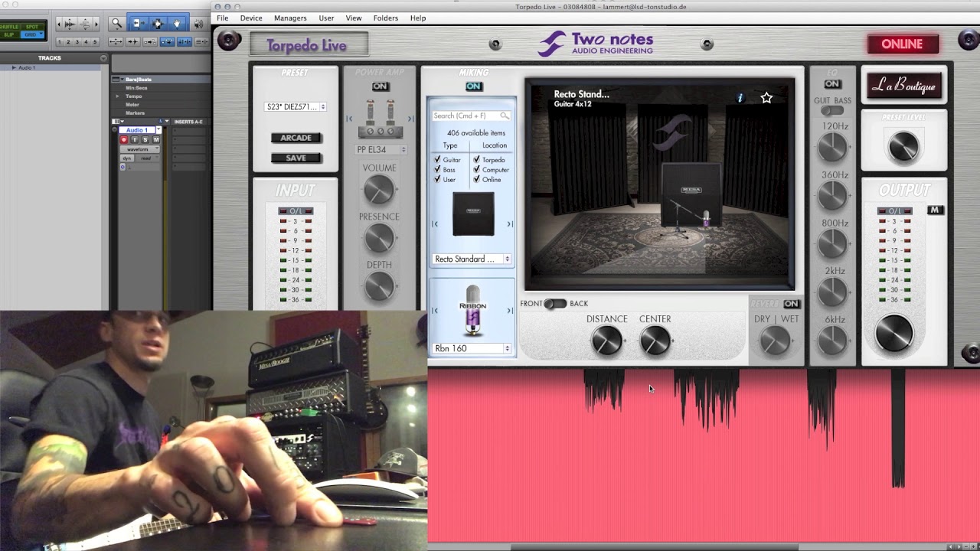Open the cabinet info 'i' icon
Viewport: 980px width, 551px height.
740,98
